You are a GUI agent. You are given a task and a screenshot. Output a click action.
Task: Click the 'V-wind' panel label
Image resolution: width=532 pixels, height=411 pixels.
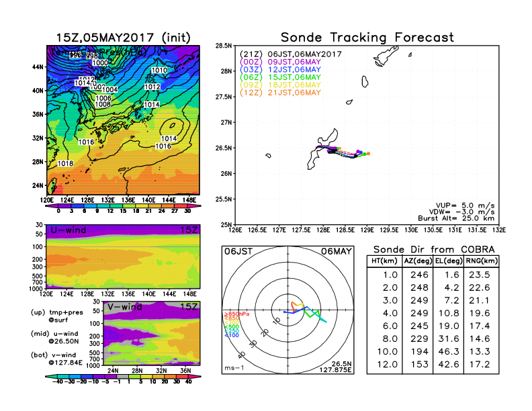point(125,307)
